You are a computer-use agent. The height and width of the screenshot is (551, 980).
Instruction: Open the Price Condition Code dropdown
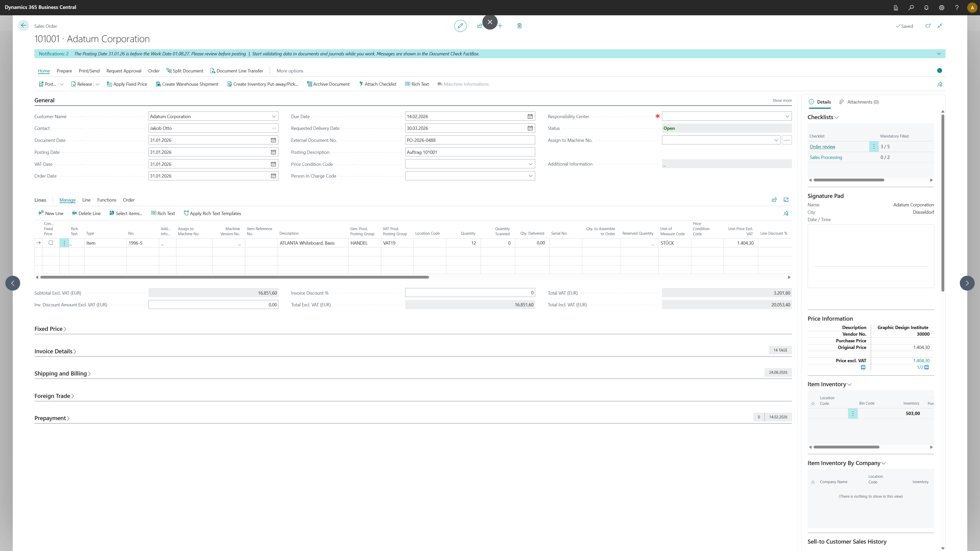[x=530, y=164]
